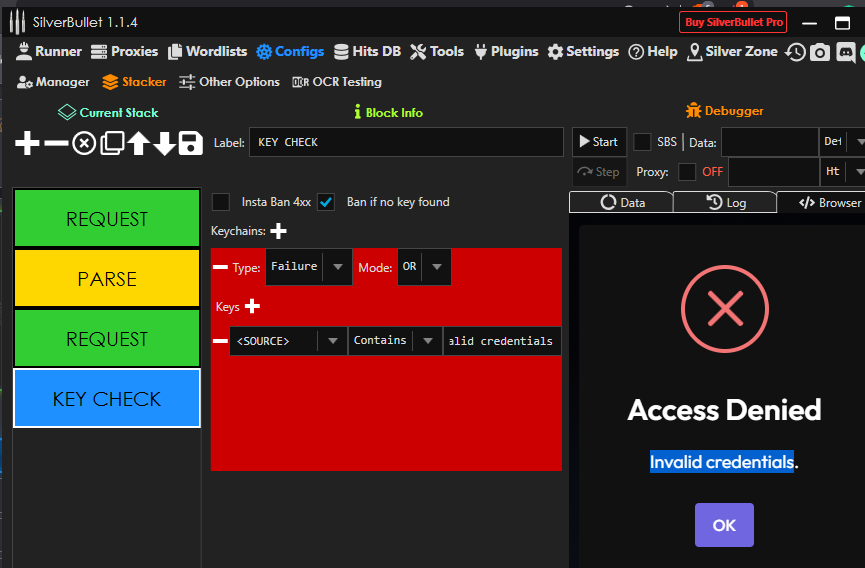865x568 pixels.
Task: Open the Wordlists section
Action: pos(207,51)
